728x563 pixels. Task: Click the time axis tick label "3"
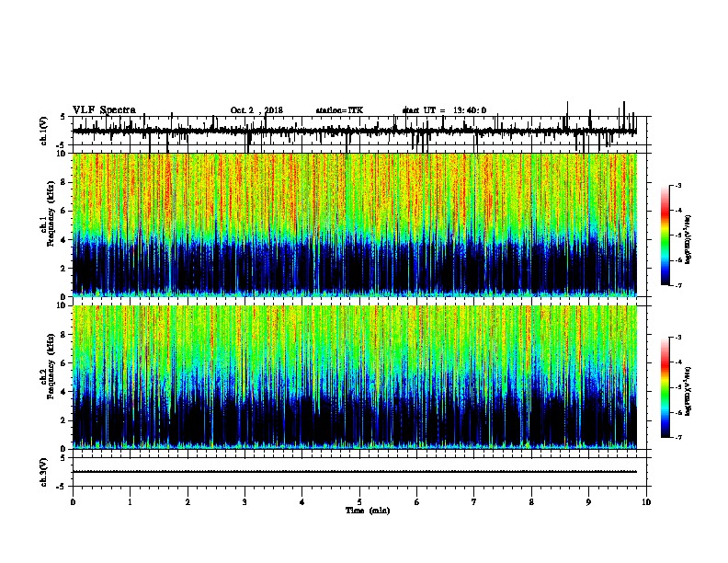245,502
